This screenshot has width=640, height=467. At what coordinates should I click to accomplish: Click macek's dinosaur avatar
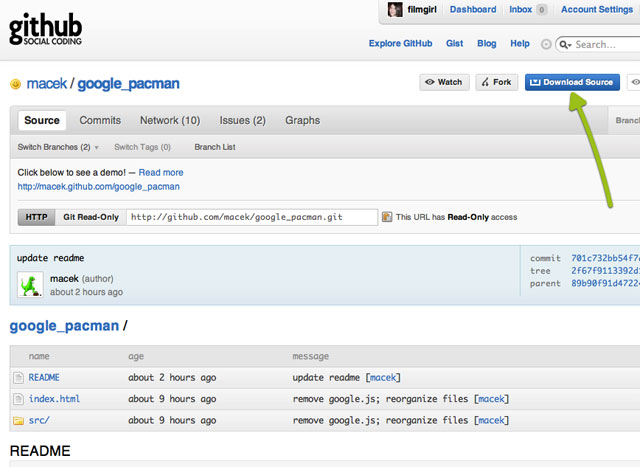coord(30,285)
